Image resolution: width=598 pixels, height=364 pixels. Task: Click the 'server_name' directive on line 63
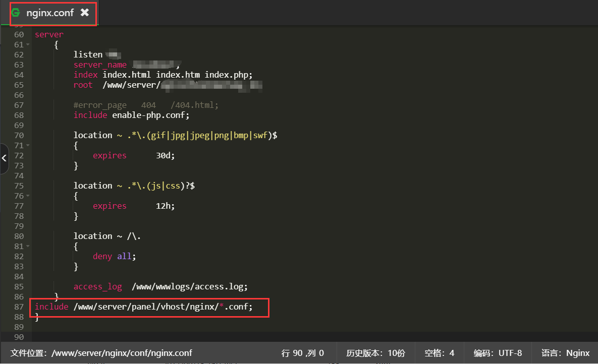100,65
